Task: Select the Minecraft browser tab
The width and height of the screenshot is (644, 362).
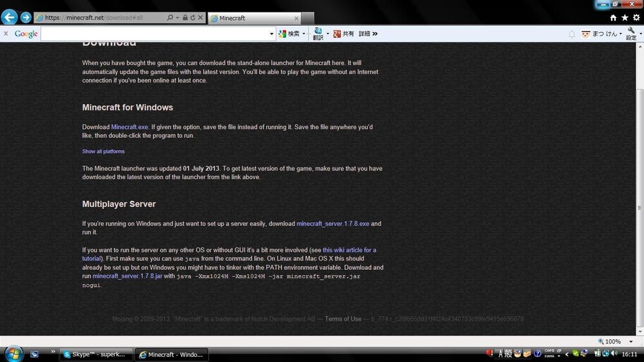Action: [255, 18]
